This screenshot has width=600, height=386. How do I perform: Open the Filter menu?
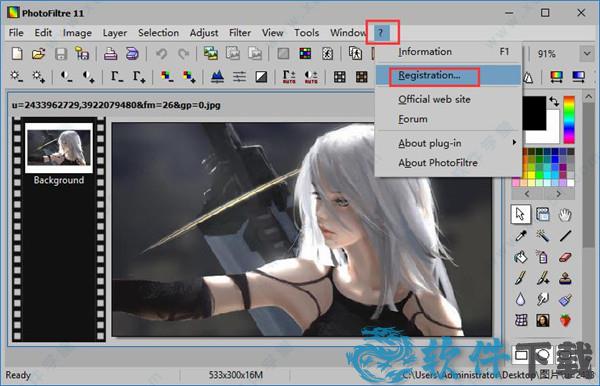pos(240,33)
